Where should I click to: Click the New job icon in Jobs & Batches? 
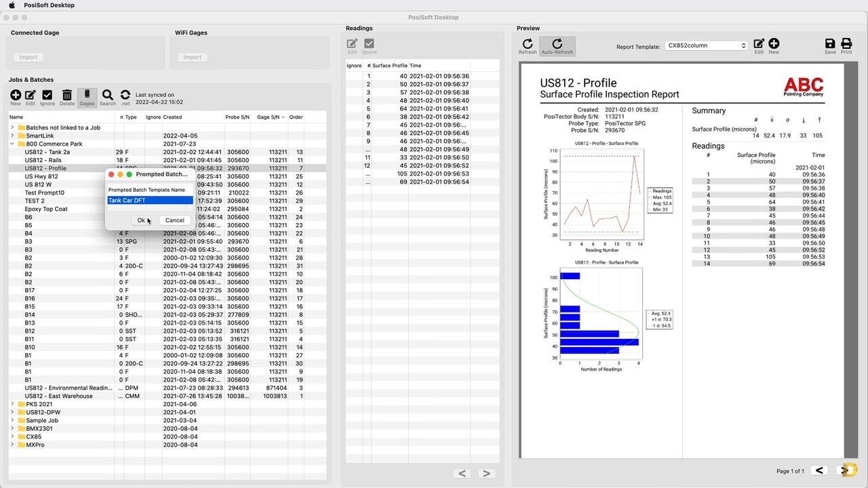[x=16, y=96]
